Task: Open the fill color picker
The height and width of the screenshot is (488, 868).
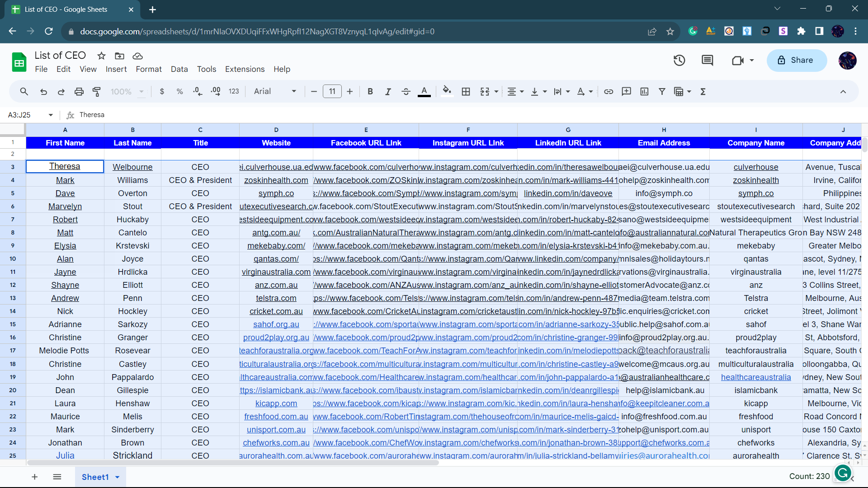Action: click(447, 92)
